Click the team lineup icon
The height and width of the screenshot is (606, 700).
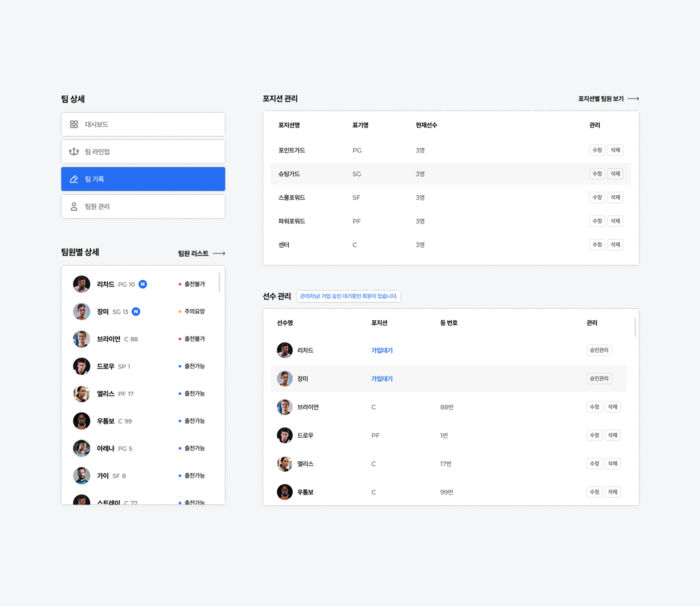coord(74,152)
